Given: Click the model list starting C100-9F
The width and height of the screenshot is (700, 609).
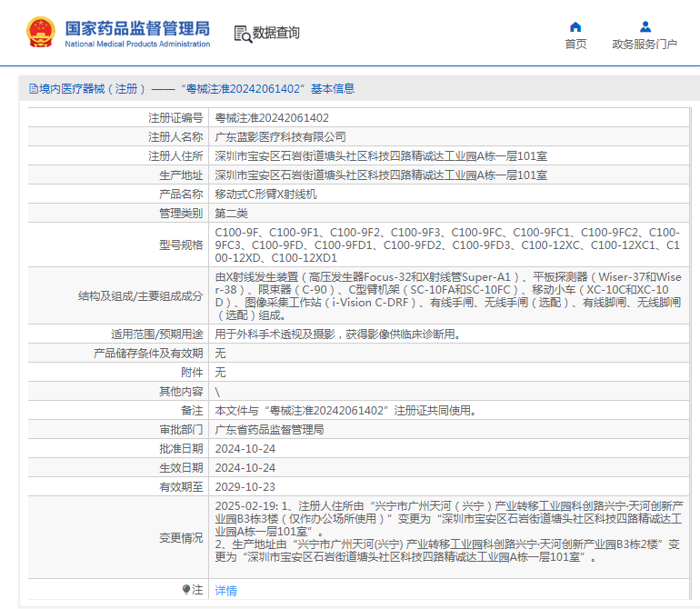Looking at the screenshot, I should [447, 245].
